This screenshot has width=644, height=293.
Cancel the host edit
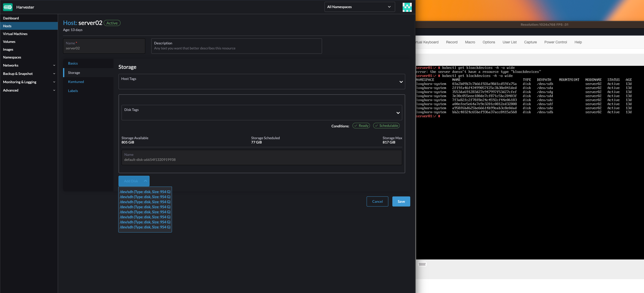(377, 201)
